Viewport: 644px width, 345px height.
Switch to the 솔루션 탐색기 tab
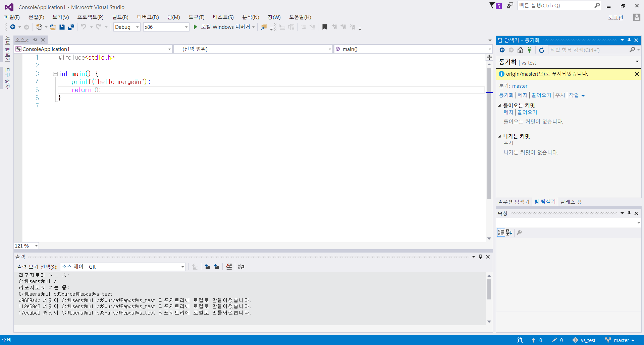tap(514, 202)
